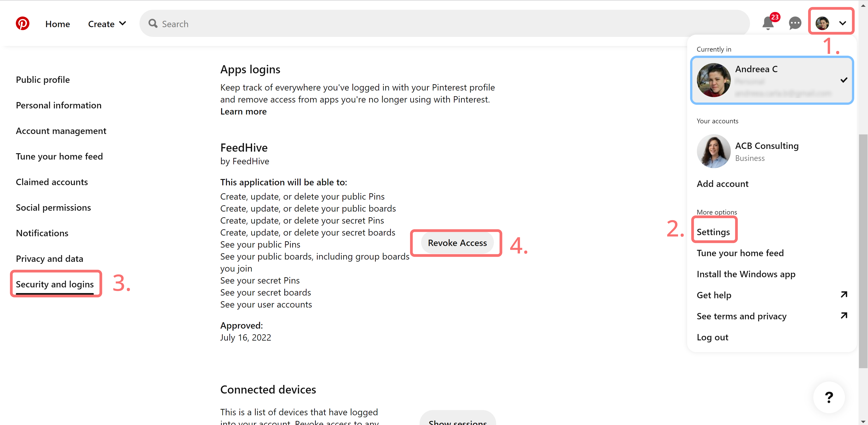Select the Andreea C account checkmark

(x=844, y=80)
